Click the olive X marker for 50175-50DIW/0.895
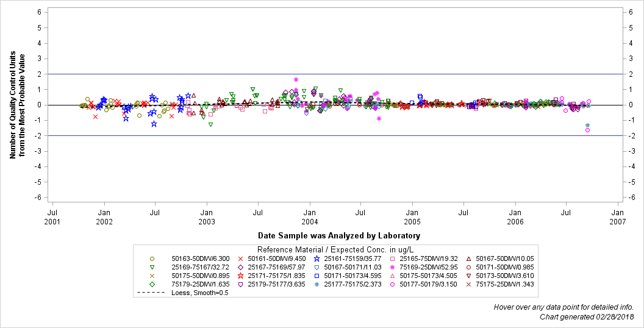This screenshot has width=644, height=328. pyautogui.click(x=152, y=276)
